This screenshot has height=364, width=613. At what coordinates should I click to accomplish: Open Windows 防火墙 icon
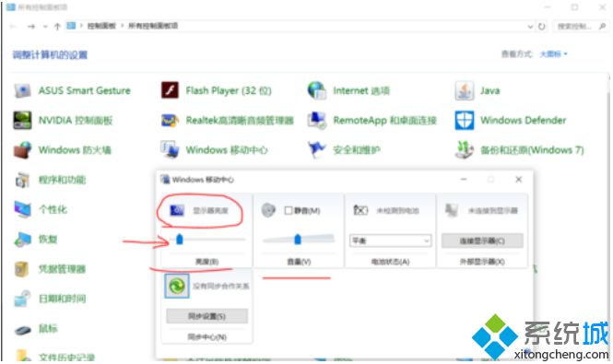click(x=22, y=150)
